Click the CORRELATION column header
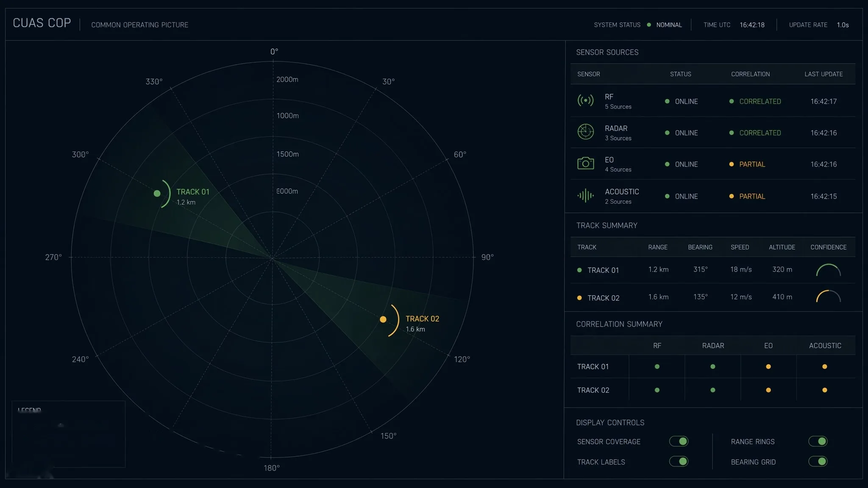Image resolution: width=868 pixels, height=488 pixels. (x=751, y=74)
